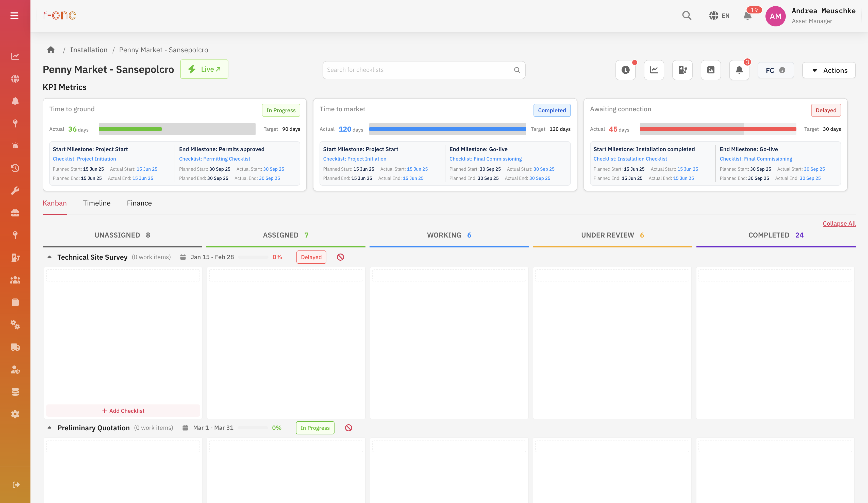Open the alarm siren icon in sidebar

pos(15,146)
